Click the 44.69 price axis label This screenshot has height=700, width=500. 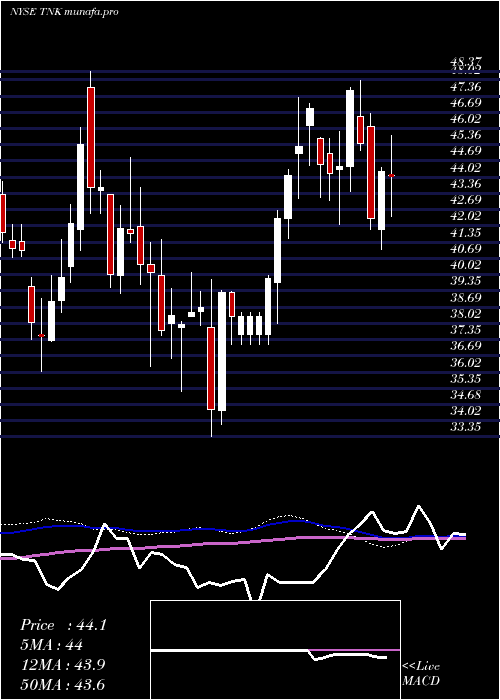point(466,151)
